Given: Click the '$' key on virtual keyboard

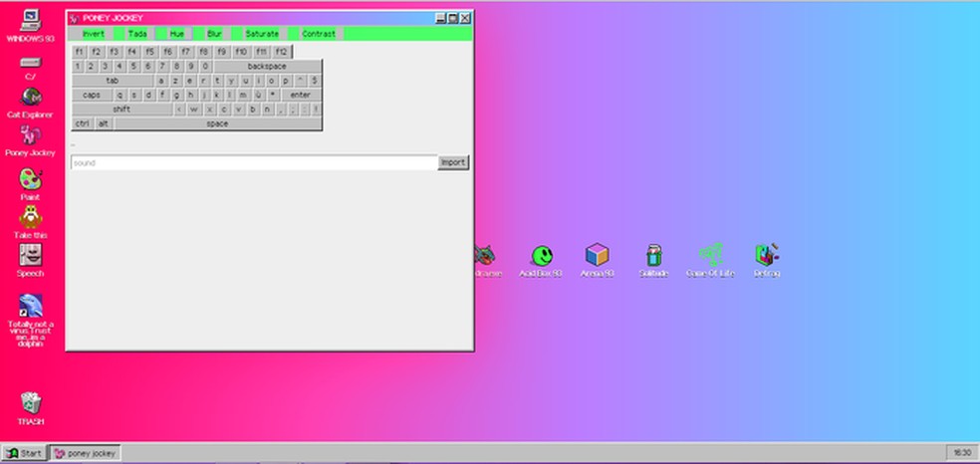Looking at the screenshot, I should pyautogui.click(x=315, y=81).
